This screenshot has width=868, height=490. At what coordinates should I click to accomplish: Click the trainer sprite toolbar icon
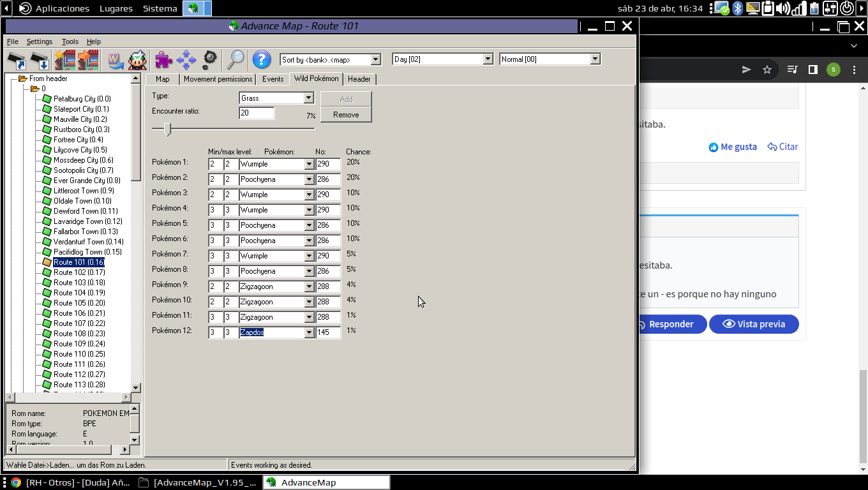tap(137, 60)
